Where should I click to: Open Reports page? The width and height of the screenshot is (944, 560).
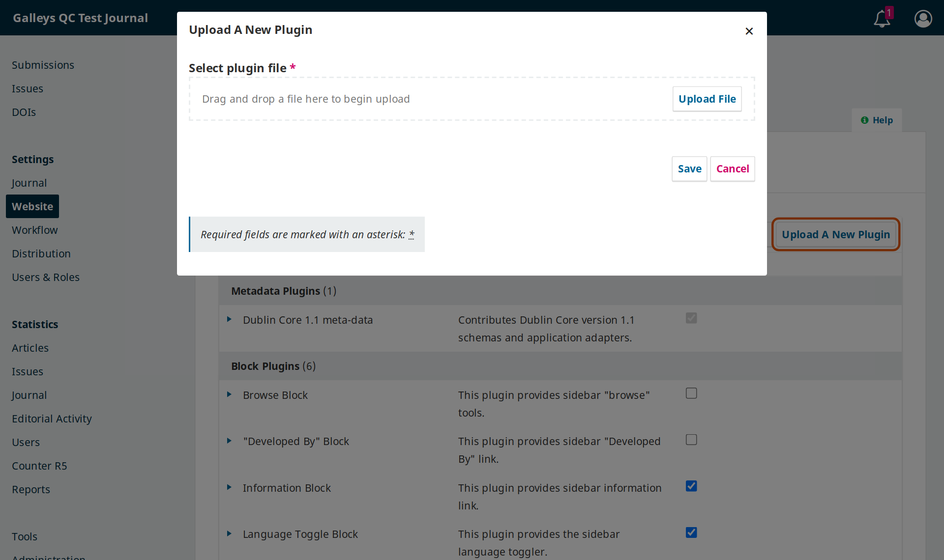click(x=31, y=489)
